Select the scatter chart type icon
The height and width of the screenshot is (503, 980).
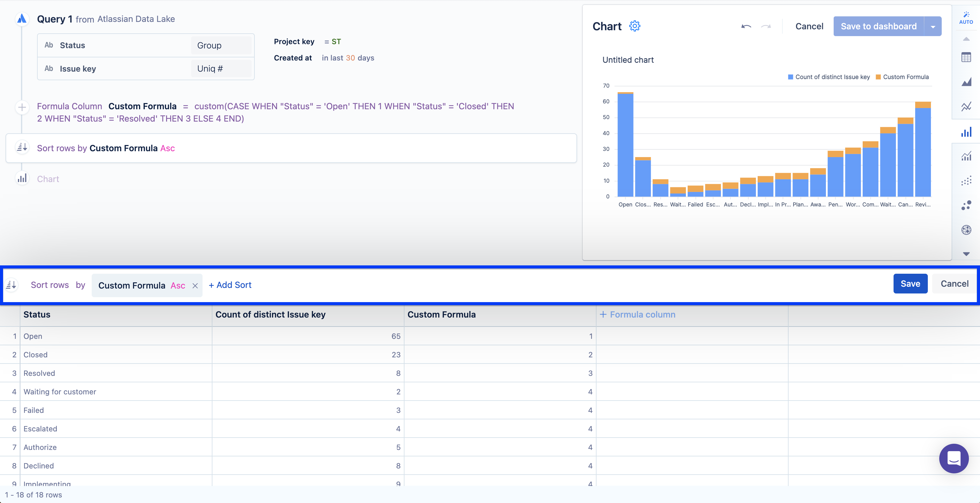pyautogui.click(x=966, y=181)
